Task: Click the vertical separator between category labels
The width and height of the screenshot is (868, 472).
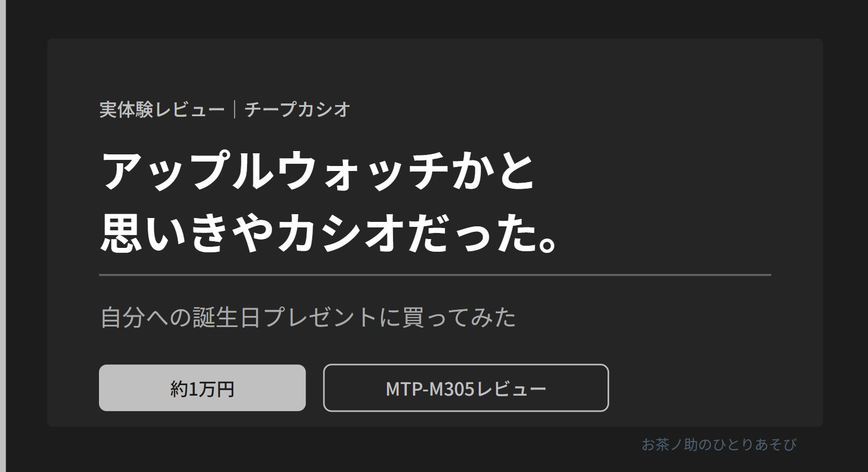Action: tap(235, 110)
